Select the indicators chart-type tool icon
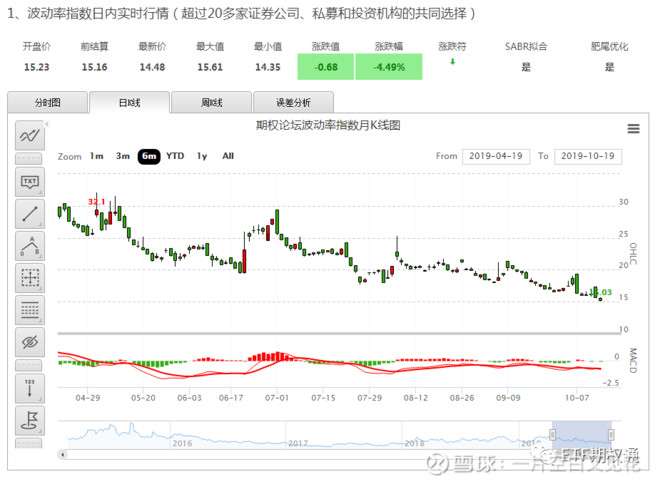This screenshot has height=484, width=660. [30, 136]
